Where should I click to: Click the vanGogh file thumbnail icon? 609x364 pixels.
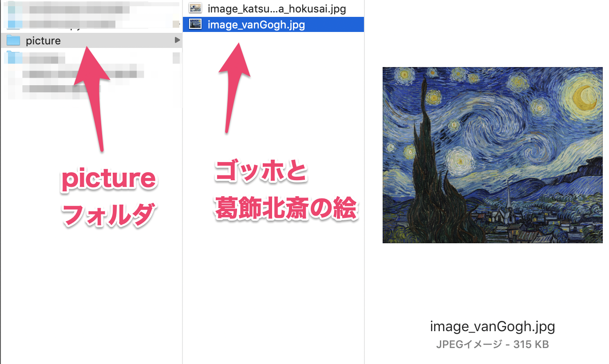click(x=195, y=24)
